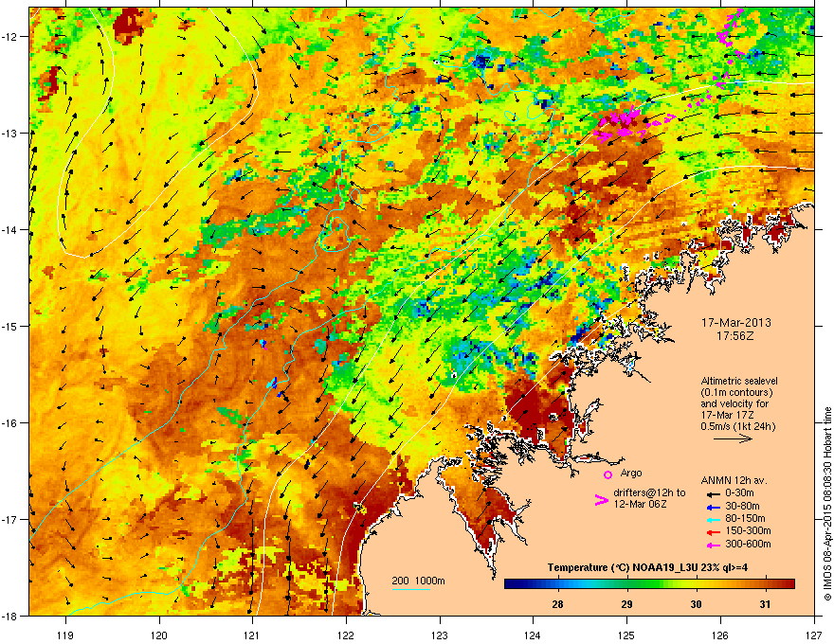Screen dimensions: 834x644
Task: Click longitude axis label 119
Action: point(65,635)
